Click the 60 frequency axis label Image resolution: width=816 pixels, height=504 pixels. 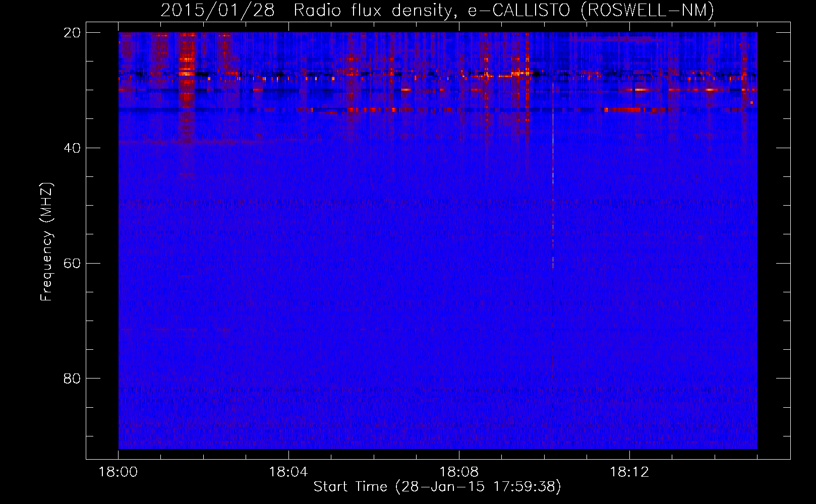[x=72, y=264]
